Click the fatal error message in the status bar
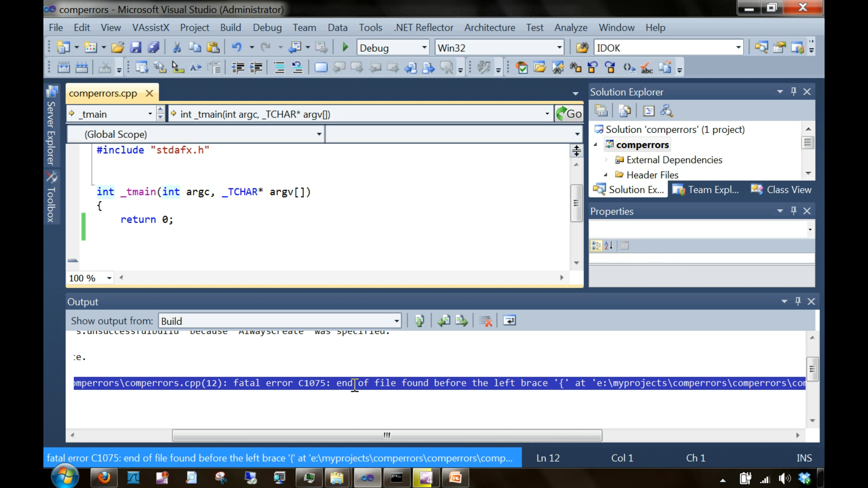 click(280, 457)
